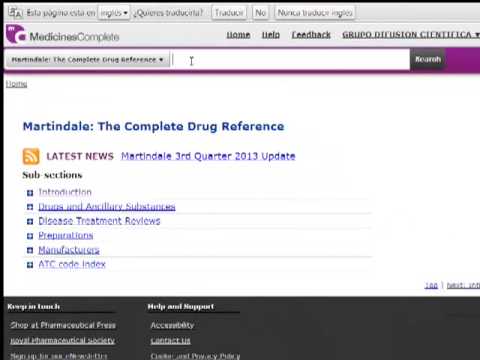Expand the Disease Treatment Reviews plus icon

point(30,221)
